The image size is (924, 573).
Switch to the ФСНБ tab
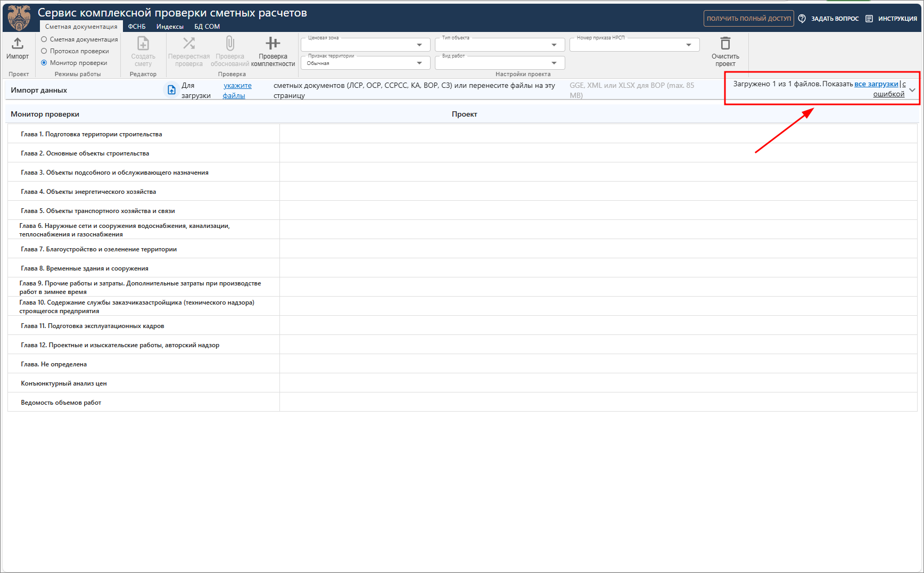[137, 27]
